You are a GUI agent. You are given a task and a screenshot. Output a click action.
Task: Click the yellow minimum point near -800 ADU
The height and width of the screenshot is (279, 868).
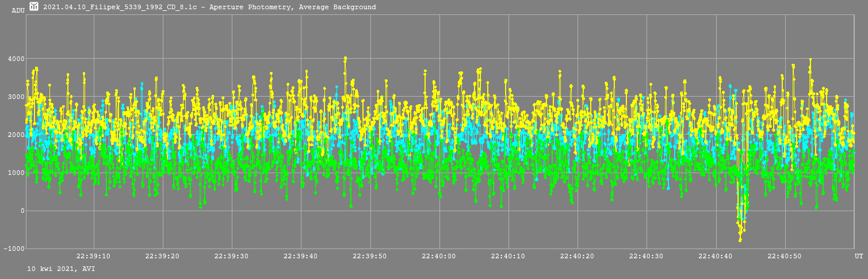pos(740,240)
